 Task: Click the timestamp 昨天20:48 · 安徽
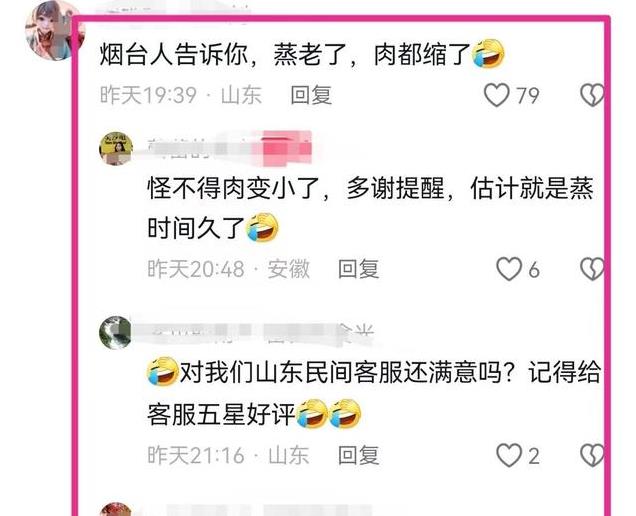229,269
